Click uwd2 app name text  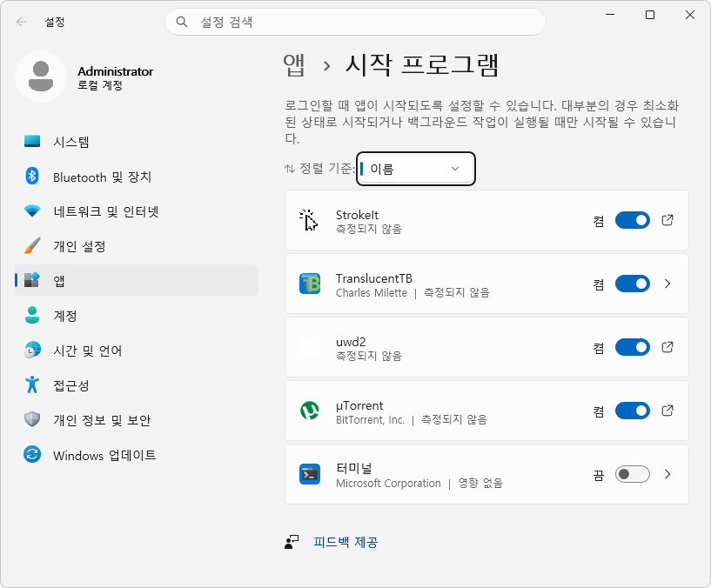351,342
